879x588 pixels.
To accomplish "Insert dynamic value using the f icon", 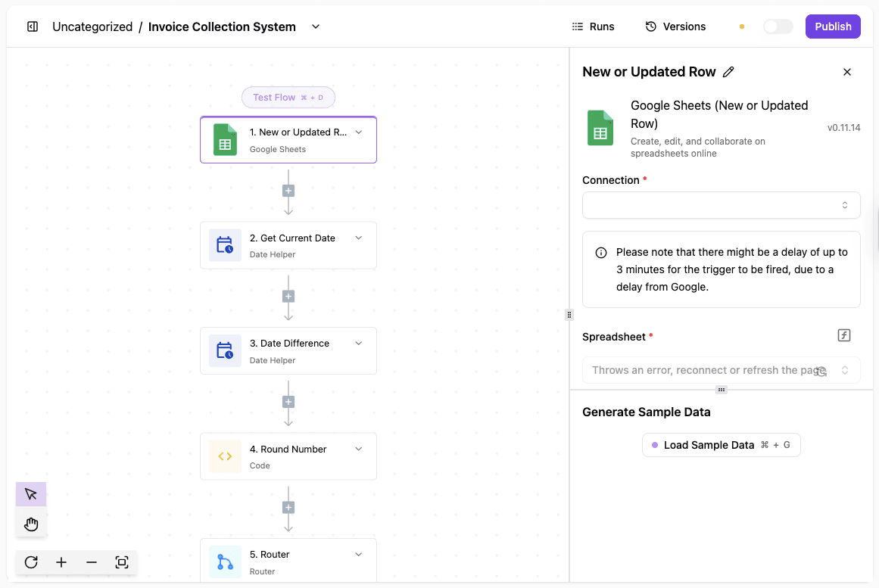I will 843,334.
